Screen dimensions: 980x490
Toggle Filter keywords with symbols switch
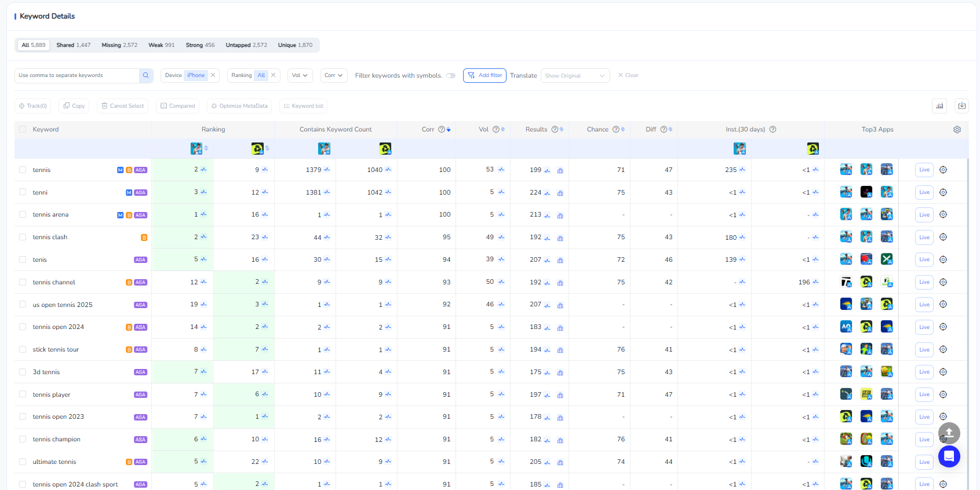(451, 76)
